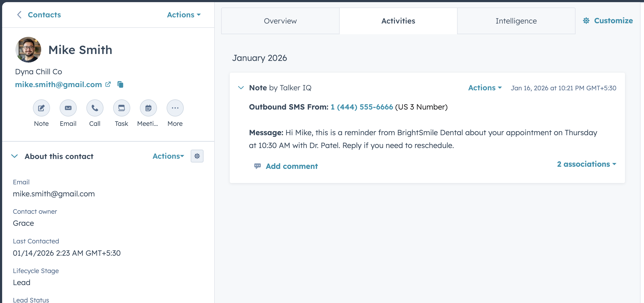Call the number 1 (444) 555-6666
Screen dimensions: 644x303
tap(361, 107)
